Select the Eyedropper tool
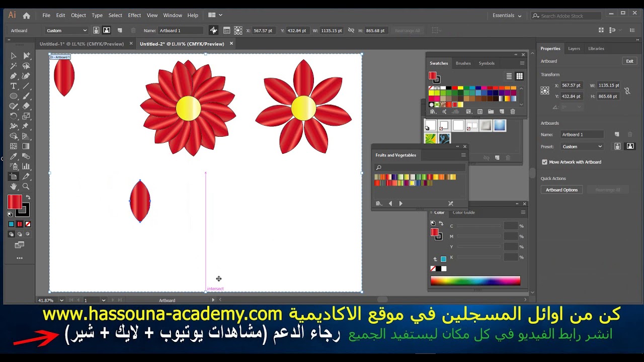This screenshot has height=362, width=644. tap(14, 156)
